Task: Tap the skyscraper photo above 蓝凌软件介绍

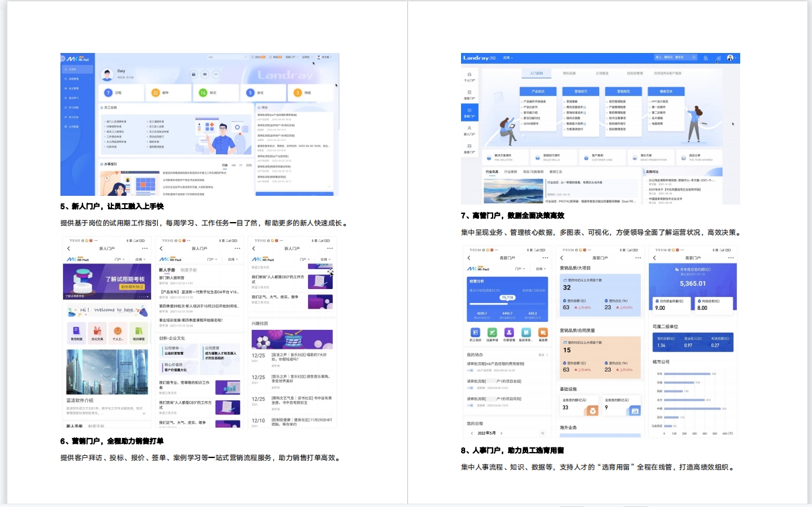Action: [x=106, y=372]
